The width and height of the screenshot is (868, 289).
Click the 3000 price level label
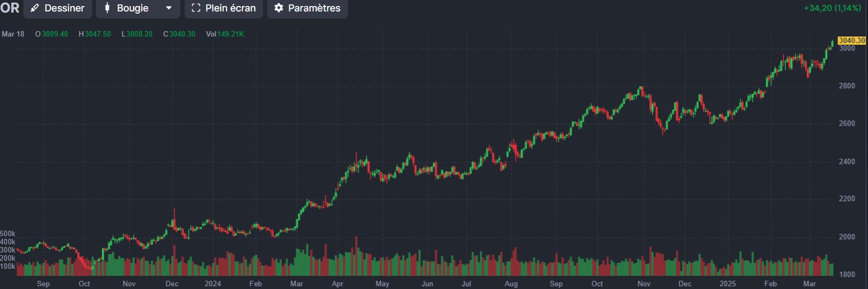(x=847, y=49)
